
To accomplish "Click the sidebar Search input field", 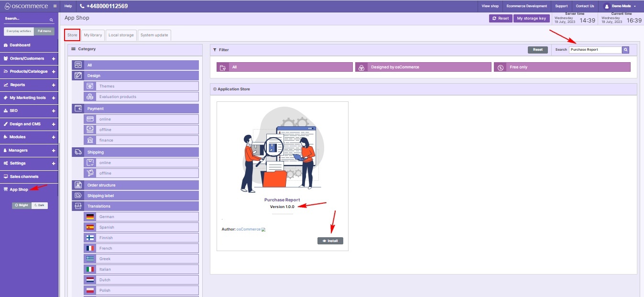I will pyautogui.click(x=26, y=19).
